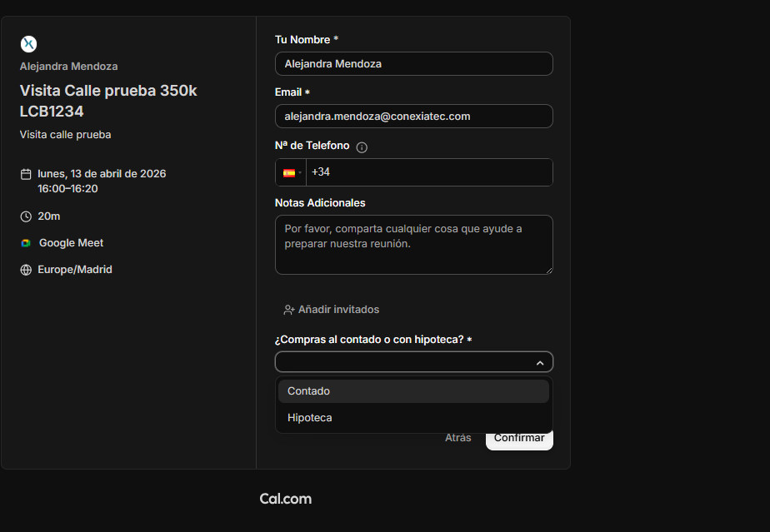Image resolution: width=770 pixels, height=532 pixels.
Task: Click the calendar icon beside the date
Action: pos(26,174)
